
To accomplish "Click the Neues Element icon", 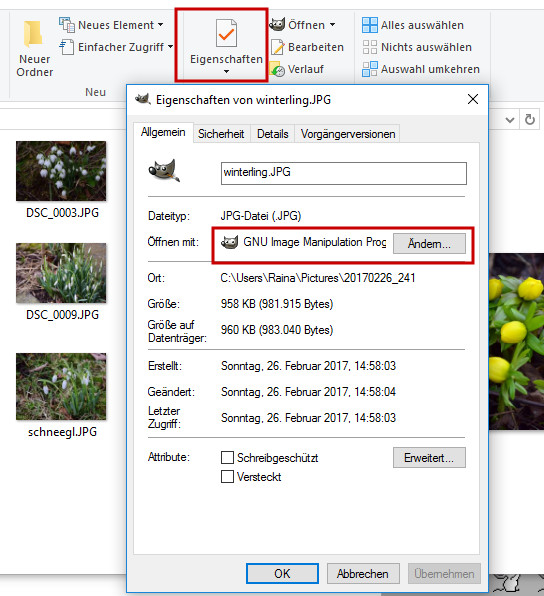I will click(x=67, y=25).
